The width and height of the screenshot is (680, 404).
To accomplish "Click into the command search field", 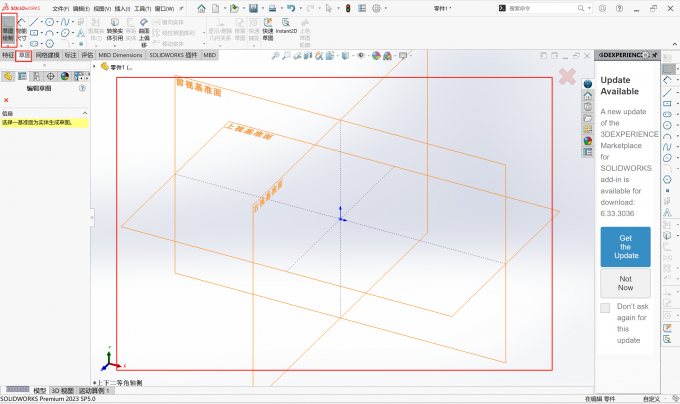I will coord(542,8).
